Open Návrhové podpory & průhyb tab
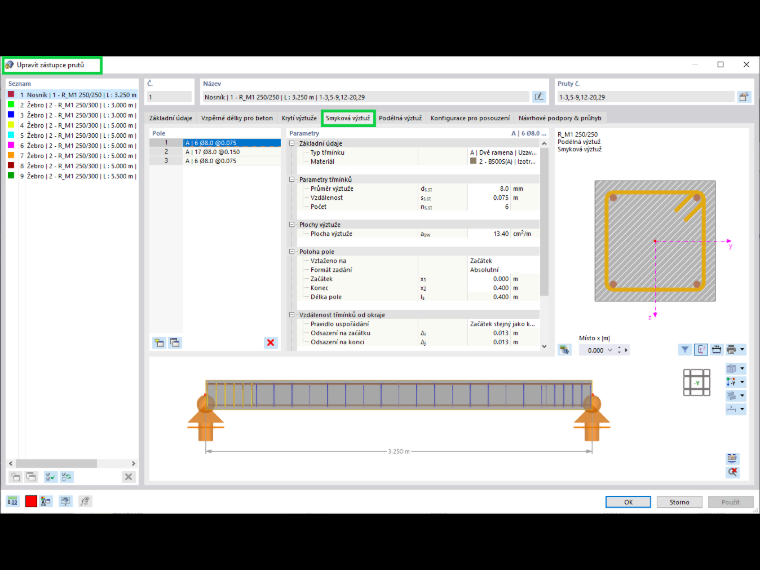Viewport: 760px width, 570px height. (x=560, y=118)
